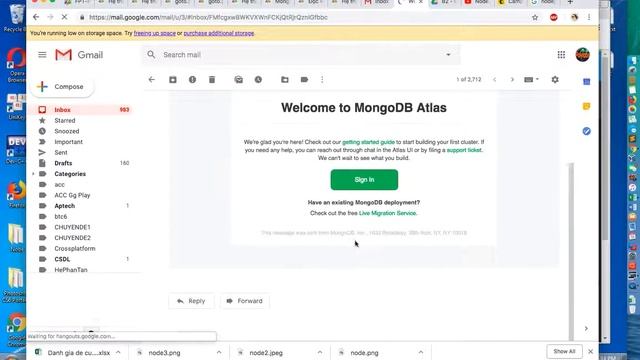Click the Chrome address bar URL
Image resolution: width=640 pixels, height=360 pixels.
(208, 17)
